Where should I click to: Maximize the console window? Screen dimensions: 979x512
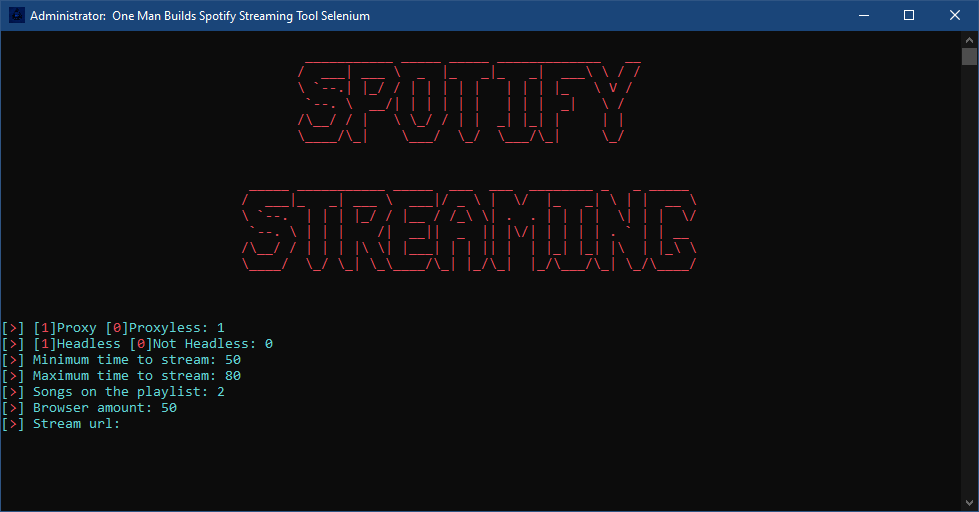[x=909, y=16]
